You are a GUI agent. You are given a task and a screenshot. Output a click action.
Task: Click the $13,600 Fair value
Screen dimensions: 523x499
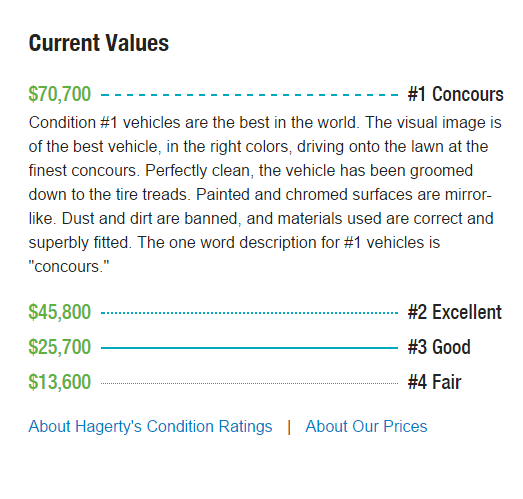[x=60, y=382]
